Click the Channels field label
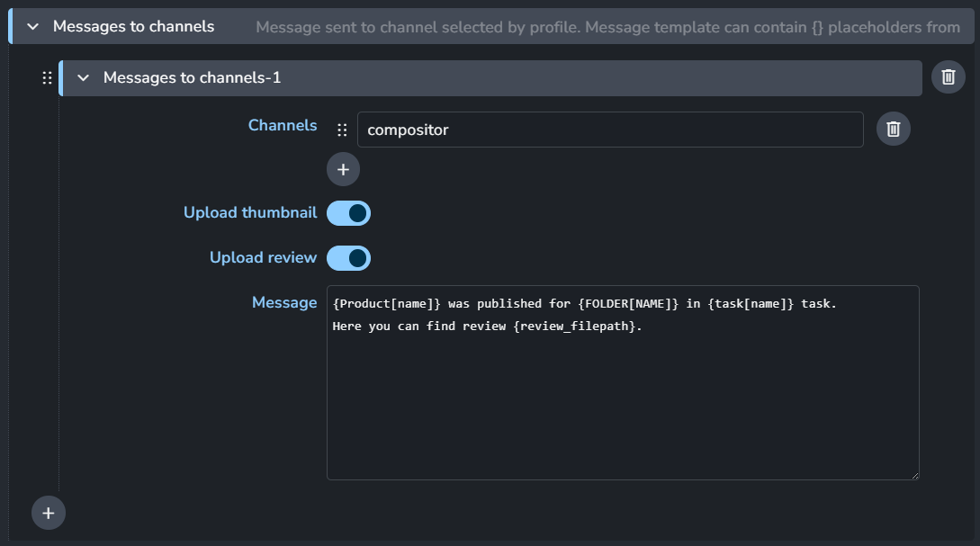Viewport: 980px width, 546px height. 282,126
